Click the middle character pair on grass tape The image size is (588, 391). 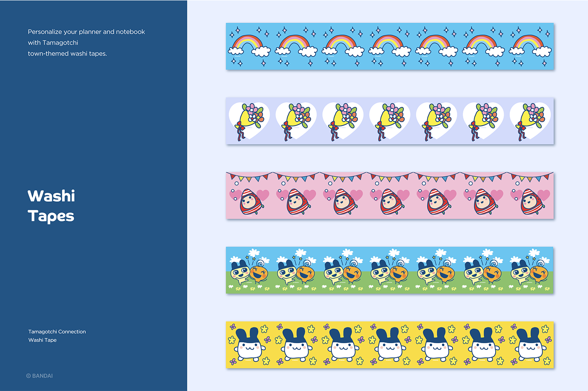pyautogui.click(x=391, y=273)
